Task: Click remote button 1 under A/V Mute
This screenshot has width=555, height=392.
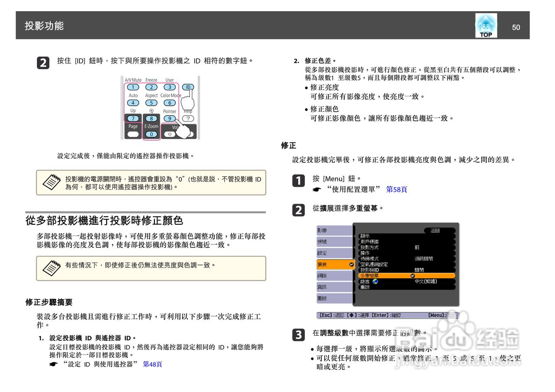Action: click(133, 87)
